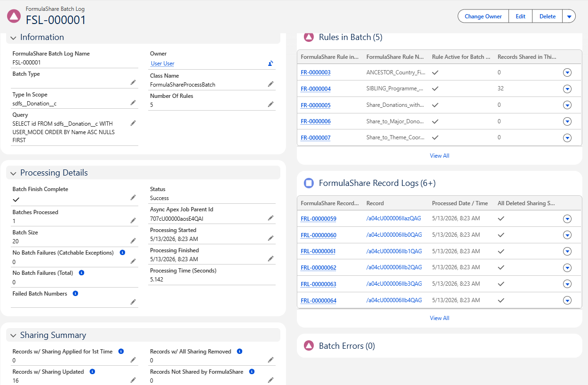
Task: Show info for Records w/ All Sharing Removed
Action: pyautogui.click(x=239, y=352)
